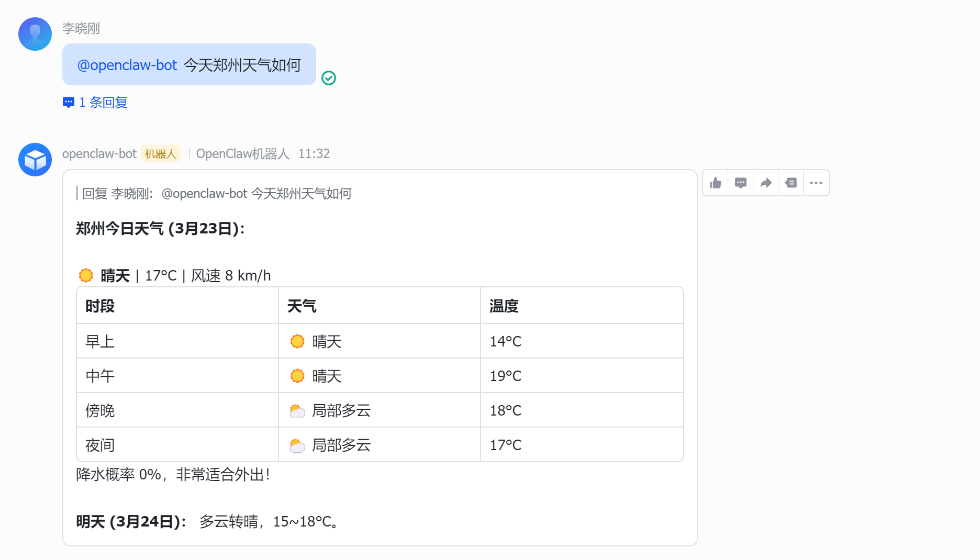Click the 时段 table column header
The height and width of the screenshot is (560, 980).
point(100,306)
